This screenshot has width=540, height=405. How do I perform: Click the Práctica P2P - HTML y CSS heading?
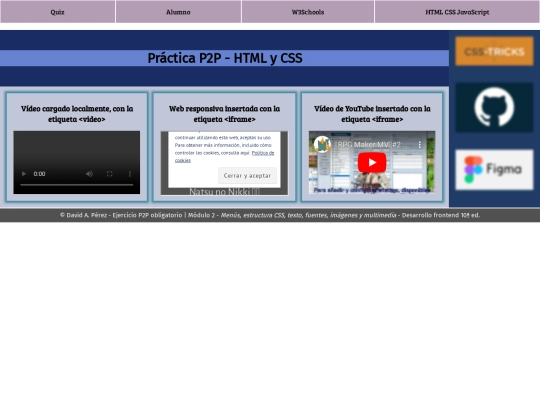pos(225,58)
